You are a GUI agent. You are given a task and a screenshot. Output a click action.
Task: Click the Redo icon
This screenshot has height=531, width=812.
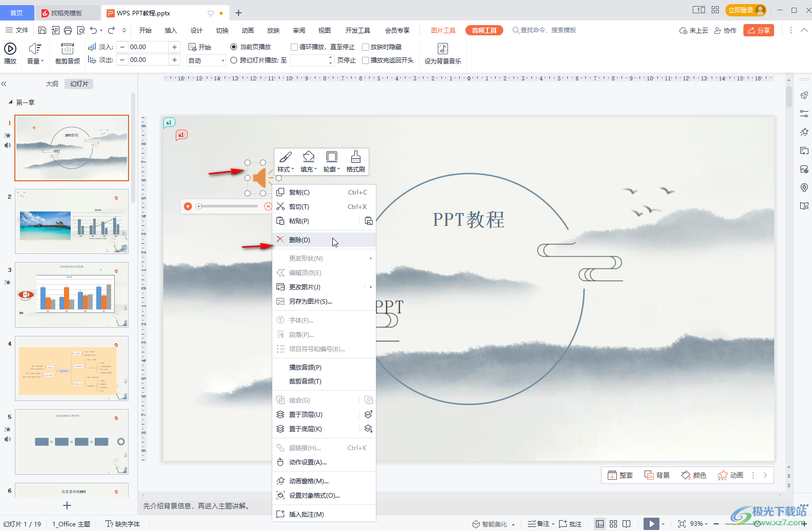(111, 30)
